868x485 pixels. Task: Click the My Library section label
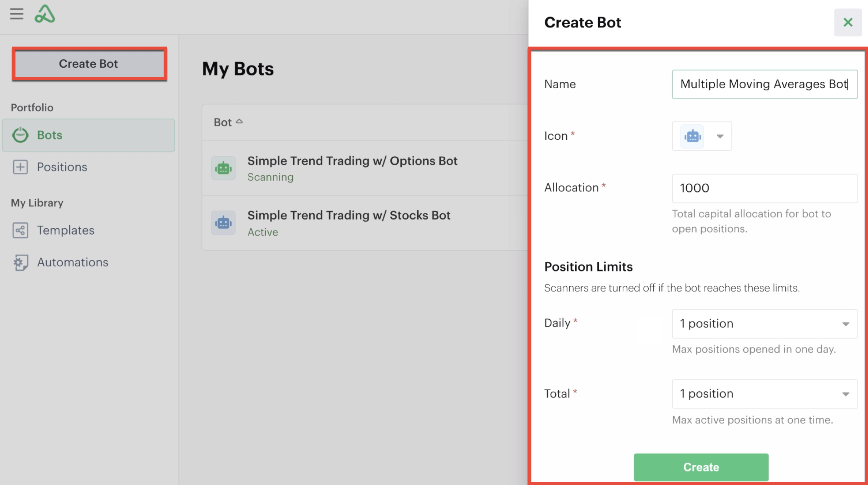pos(37,203)
